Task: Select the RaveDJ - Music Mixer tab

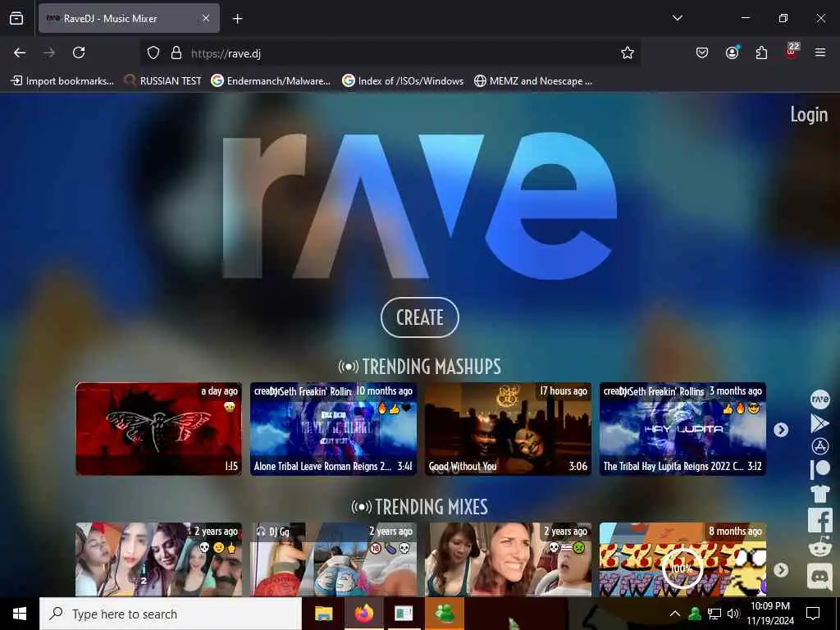Action: 129,18
